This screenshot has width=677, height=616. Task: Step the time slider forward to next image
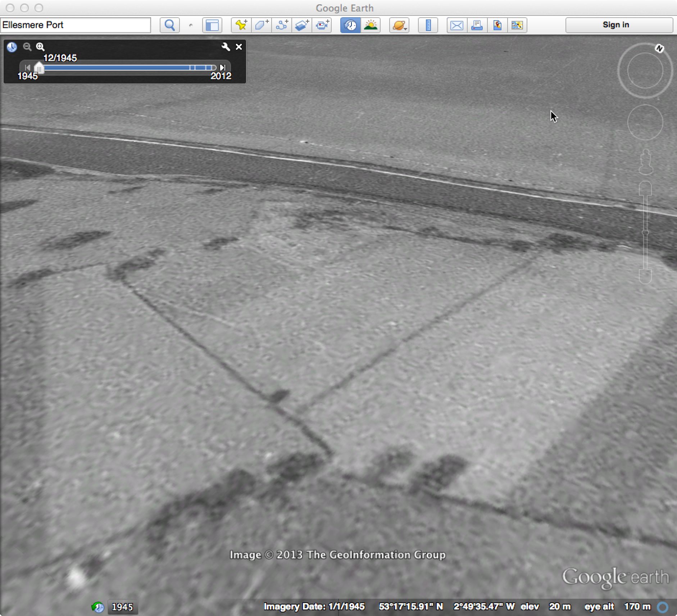point(223,68)
